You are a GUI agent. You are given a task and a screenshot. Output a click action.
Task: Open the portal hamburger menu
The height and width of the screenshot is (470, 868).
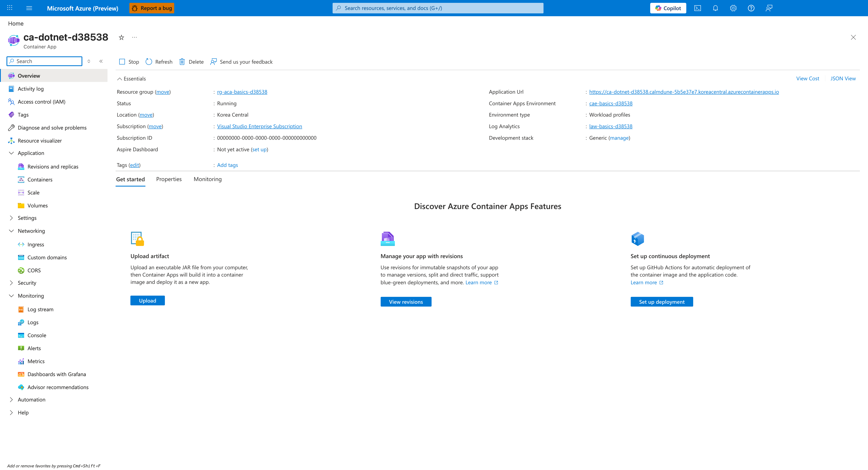click(x=29, y=8)
